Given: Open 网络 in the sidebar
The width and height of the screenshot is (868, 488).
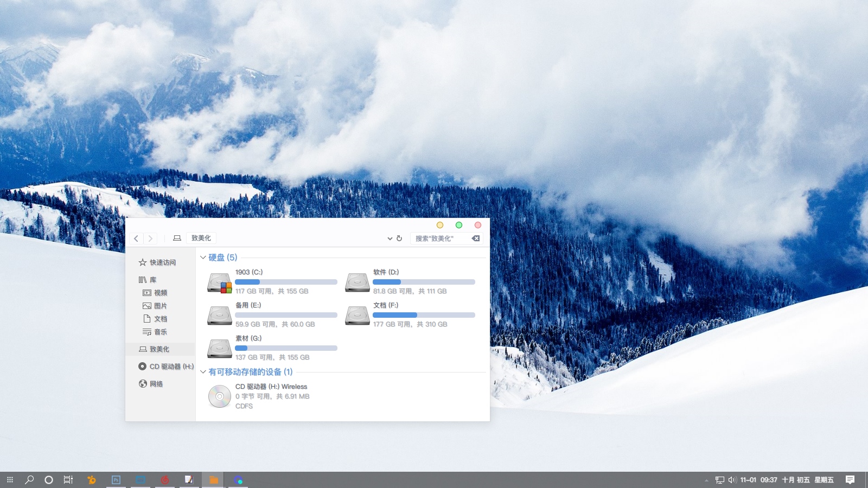Looking at the screenshot, I should coord(151,384).
